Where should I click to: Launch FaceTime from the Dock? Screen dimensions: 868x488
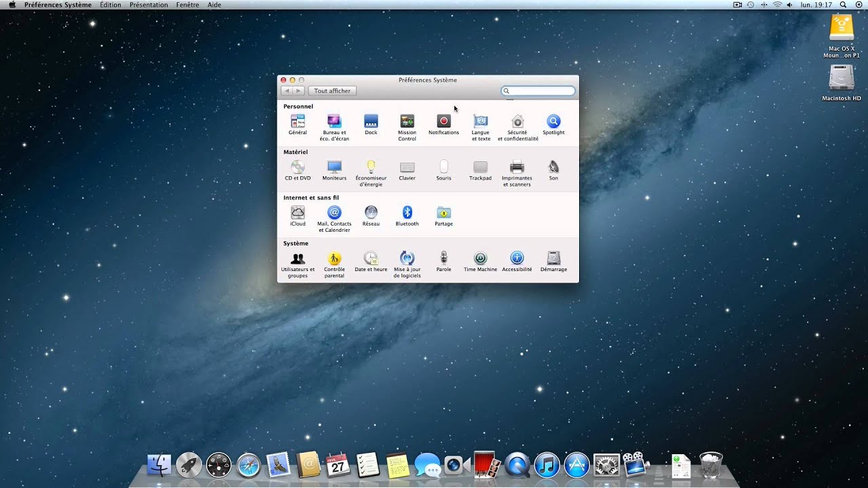click(x=457, y=465)
